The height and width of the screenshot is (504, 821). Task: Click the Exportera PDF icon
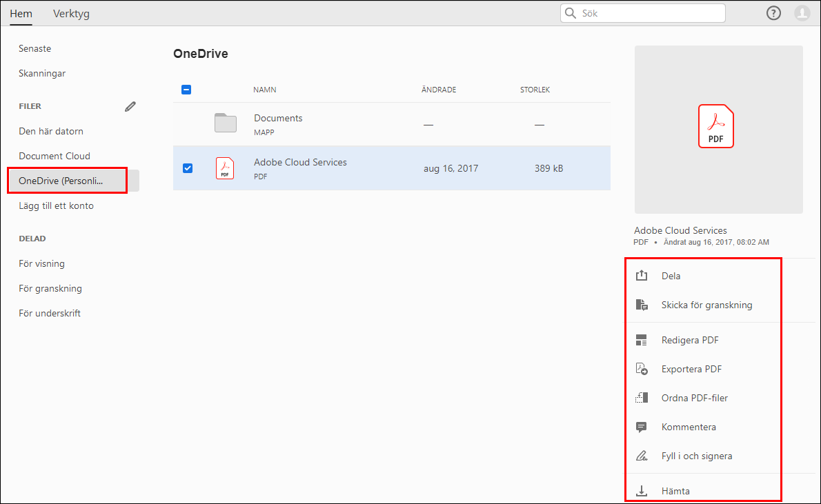coord(642,368)
